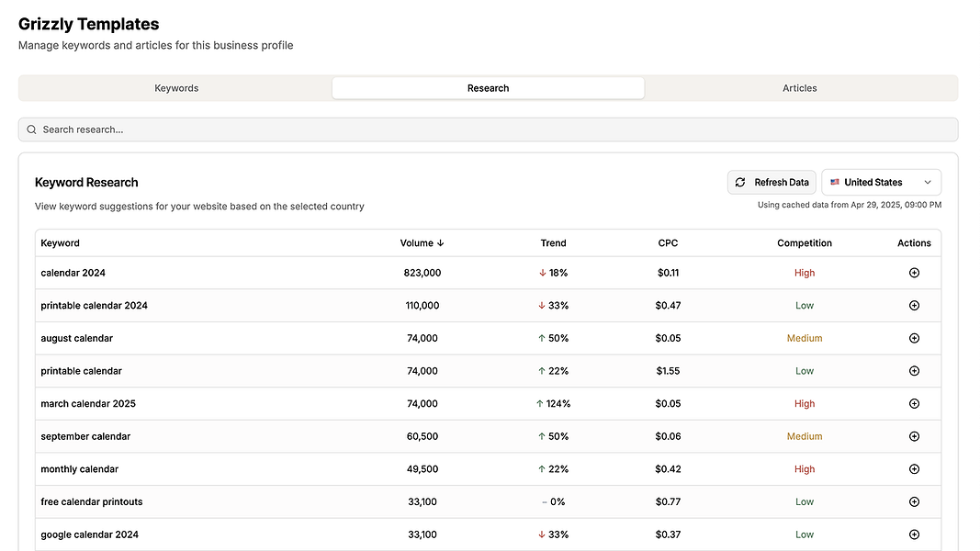980x551 pixels.
Task: Click the Trend column header
Action: (x=553, y=243)
